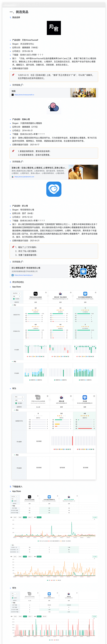Click pin icon in 新增咨询师排序 note
The image size is (107, 644).
pyautogui.click(x=13, y=151)
